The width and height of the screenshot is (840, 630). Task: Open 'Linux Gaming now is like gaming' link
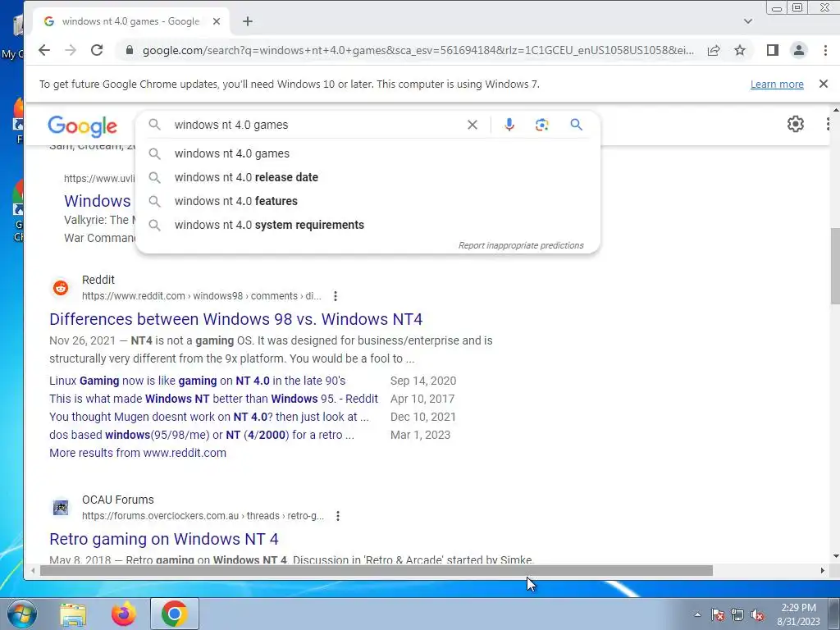click(x=197, y=381)
